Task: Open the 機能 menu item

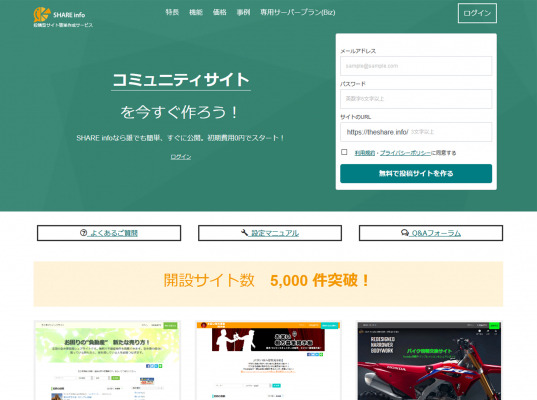Action: pos(196,12)
